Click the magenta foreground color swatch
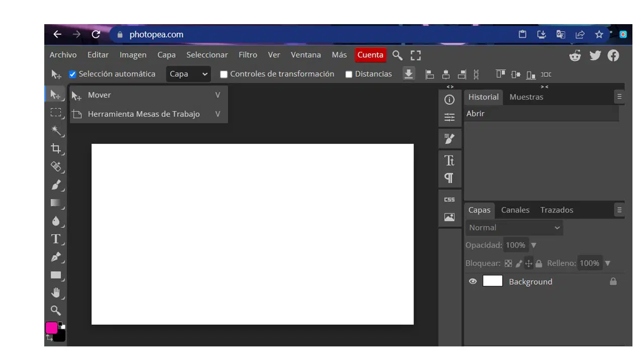The height and width of the screenshot is (362, 644). [51, 328]
